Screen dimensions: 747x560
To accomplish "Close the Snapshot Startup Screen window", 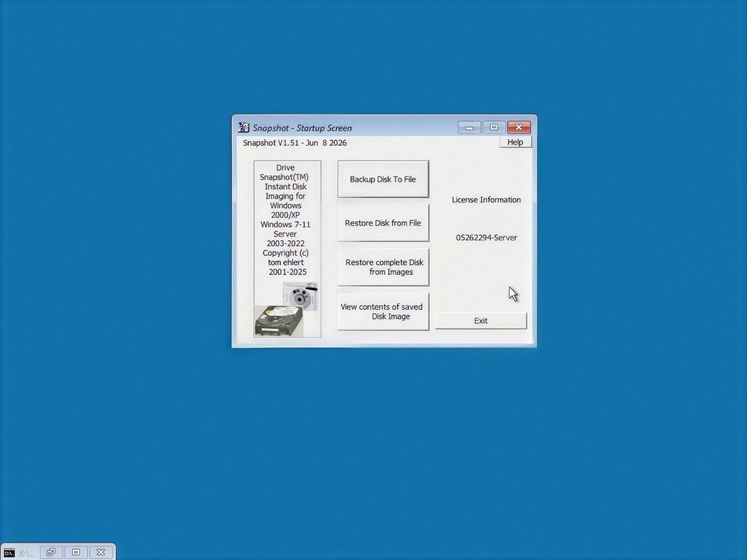I will point(519,127).
